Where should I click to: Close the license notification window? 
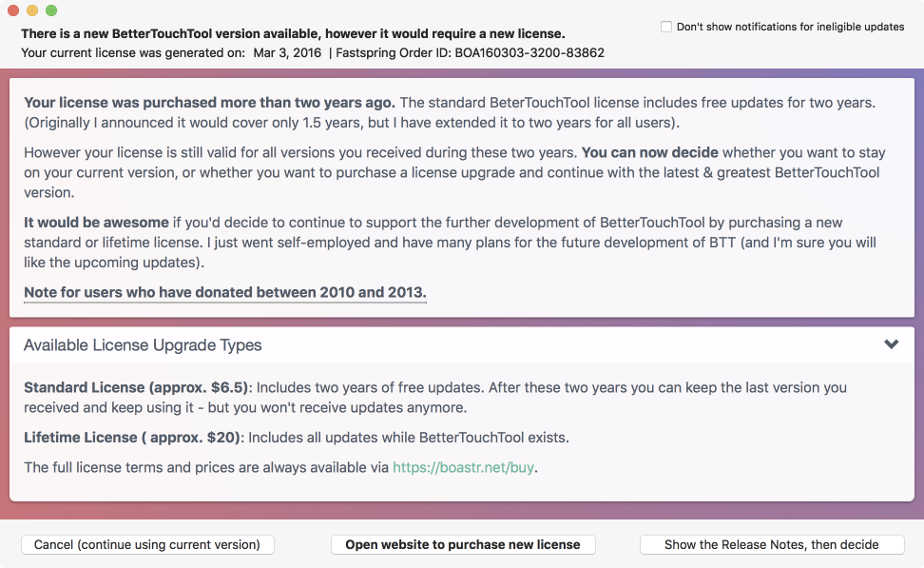pos(12,10)
